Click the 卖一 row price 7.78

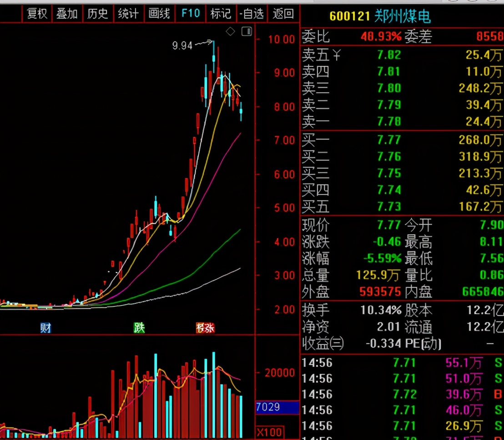[x=389, y=121]
